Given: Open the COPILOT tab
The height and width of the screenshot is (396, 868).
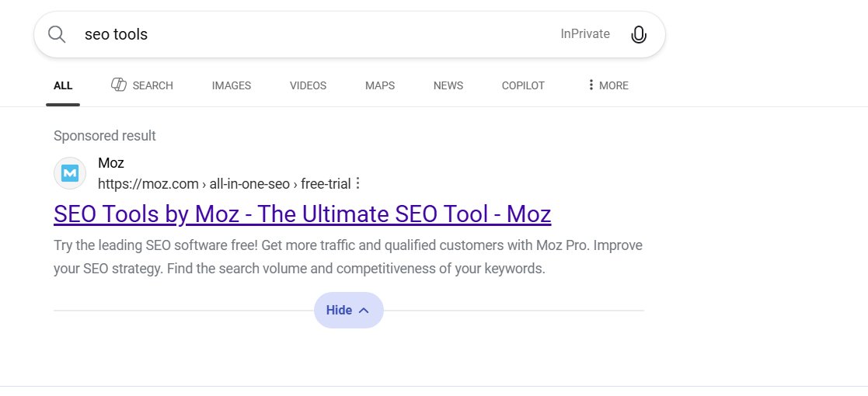Looking at the screenshot, I should click(x=523, y=85).
